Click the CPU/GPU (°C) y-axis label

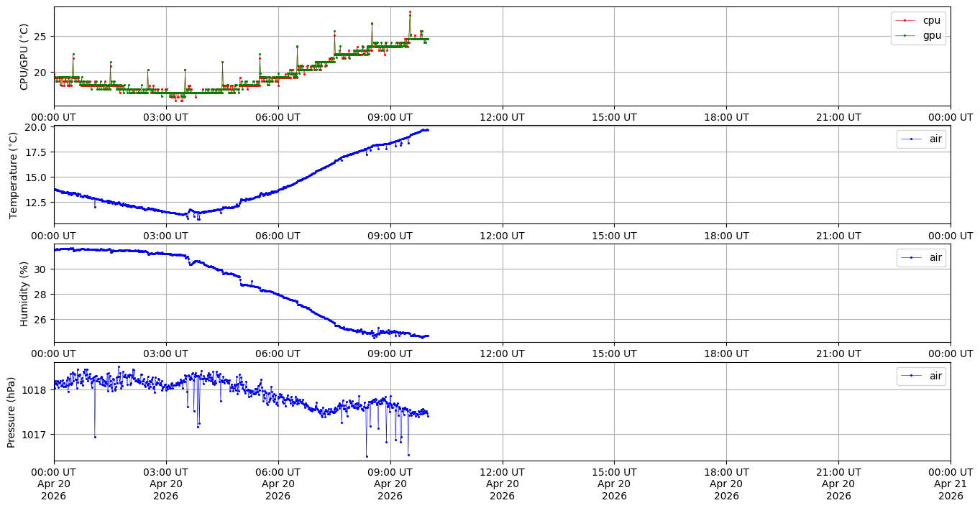[24, 57]
